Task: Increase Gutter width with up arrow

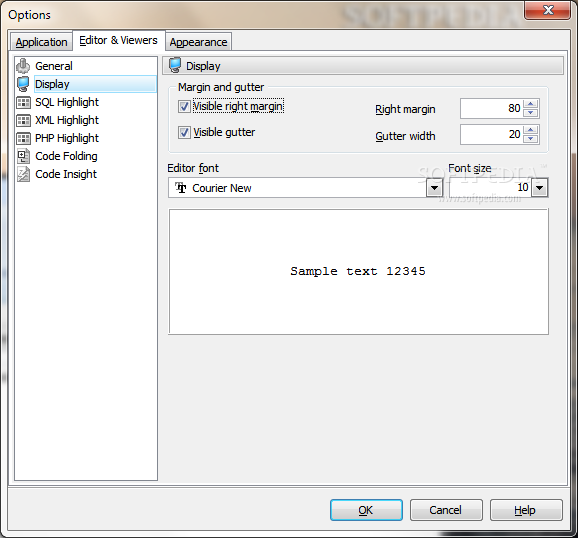Action: [x=530, y=130]
